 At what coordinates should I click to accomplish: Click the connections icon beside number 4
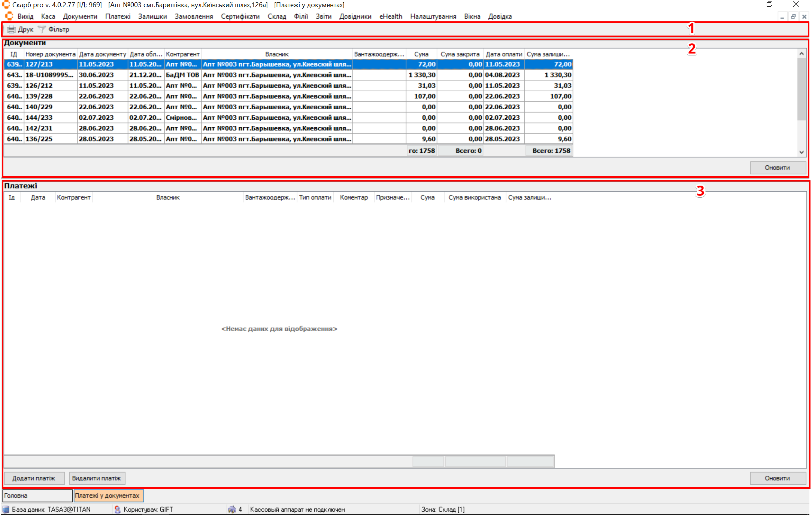tap(232, 509)
